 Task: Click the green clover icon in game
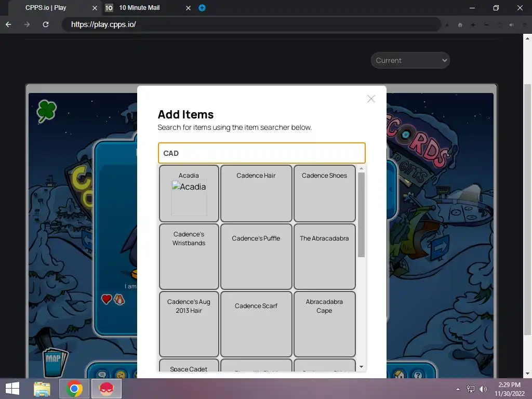46,111
